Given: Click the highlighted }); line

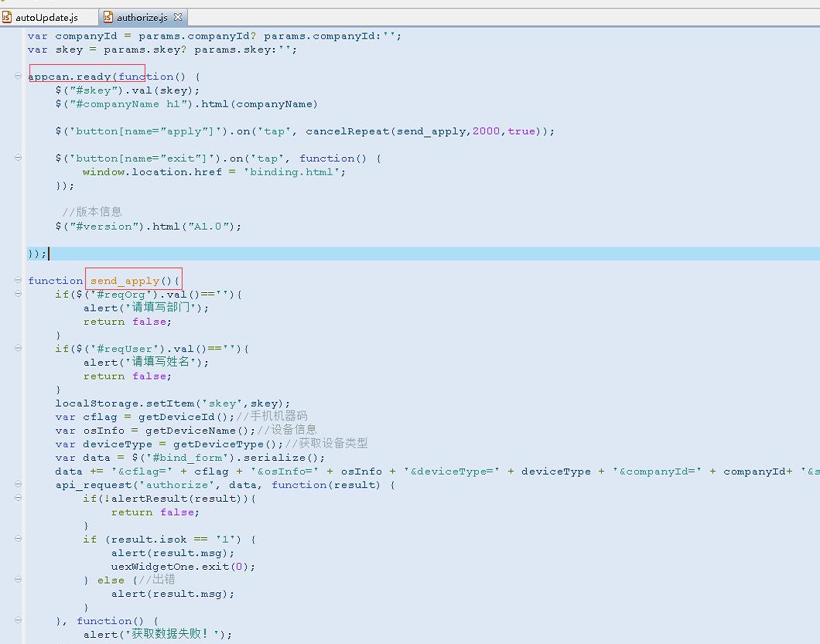Looking at the screenshot, I should (x=423, y=254).
